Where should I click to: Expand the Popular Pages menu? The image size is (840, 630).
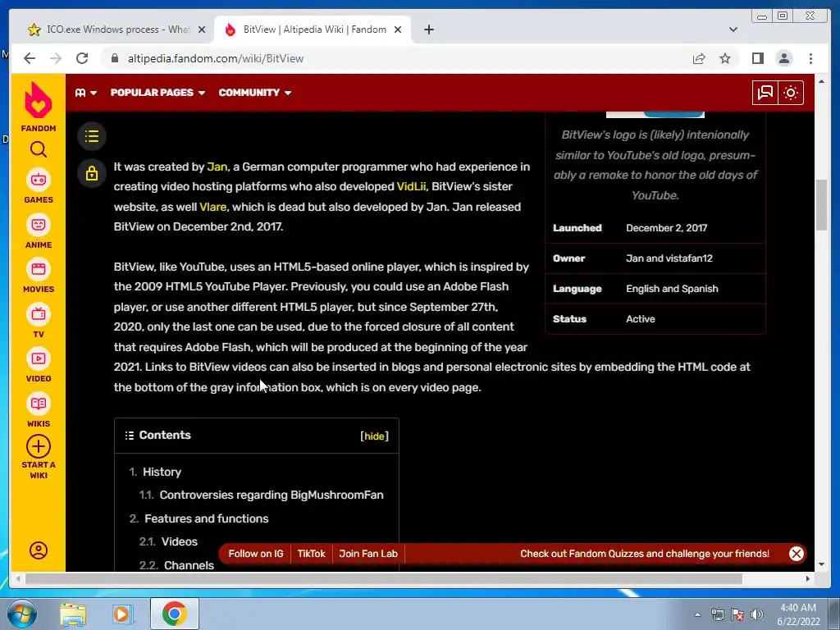(157, 93)
